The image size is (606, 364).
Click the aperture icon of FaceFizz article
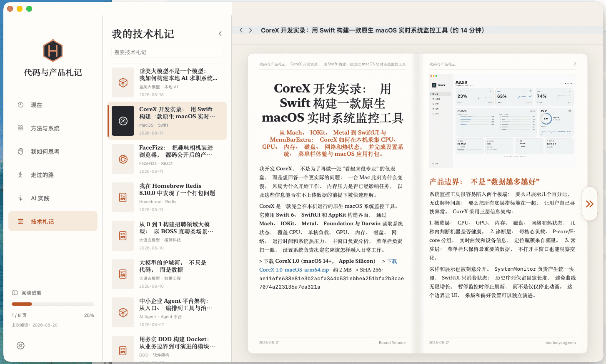point(123,159)
